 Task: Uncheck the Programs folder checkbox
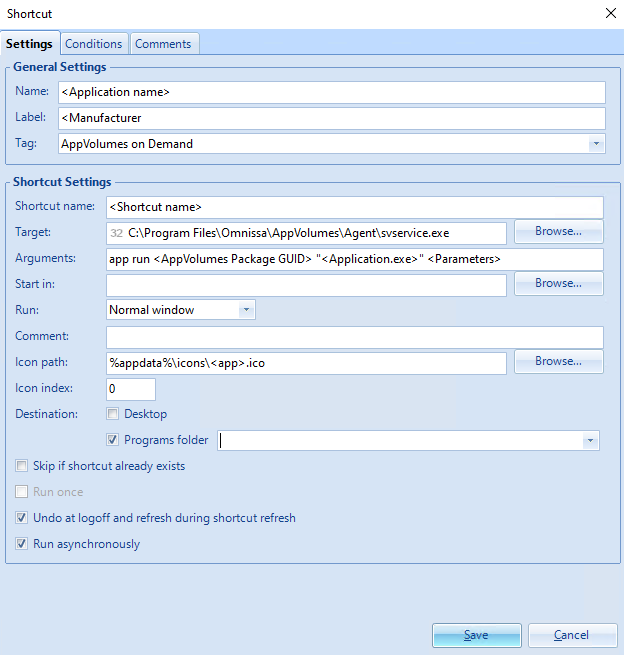coord(114,440)
